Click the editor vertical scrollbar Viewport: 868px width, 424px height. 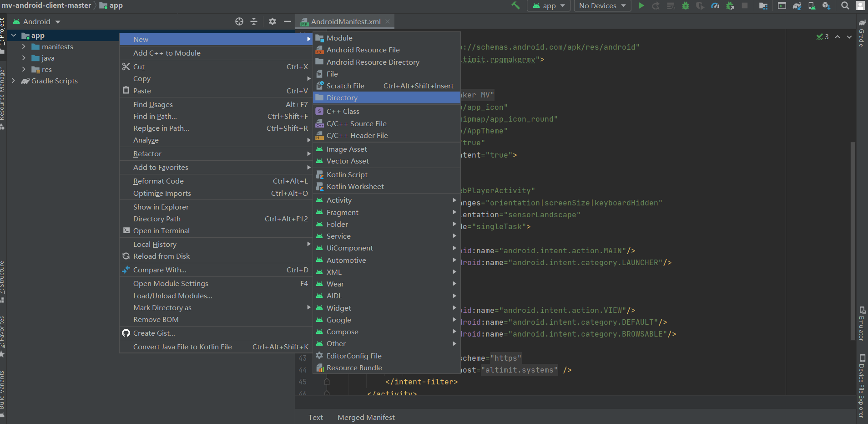[853, 240]
